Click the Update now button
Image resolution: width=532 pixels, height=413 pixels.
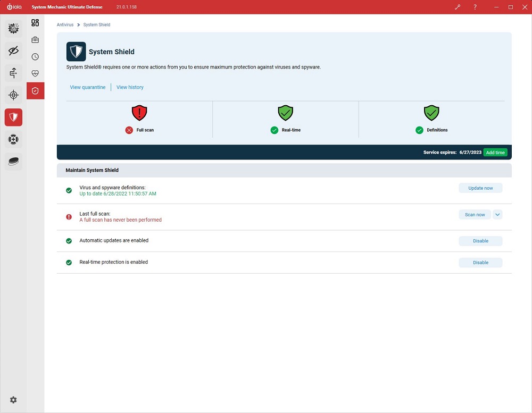pyautogui.click(x=480, y=188)
